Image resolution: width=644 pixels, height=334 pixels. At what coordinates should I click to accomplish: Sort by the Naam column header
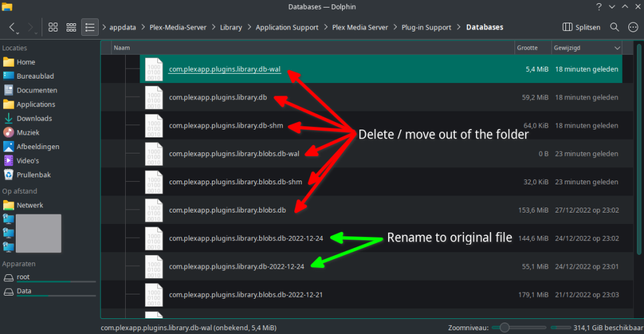(x=121, y=48)
